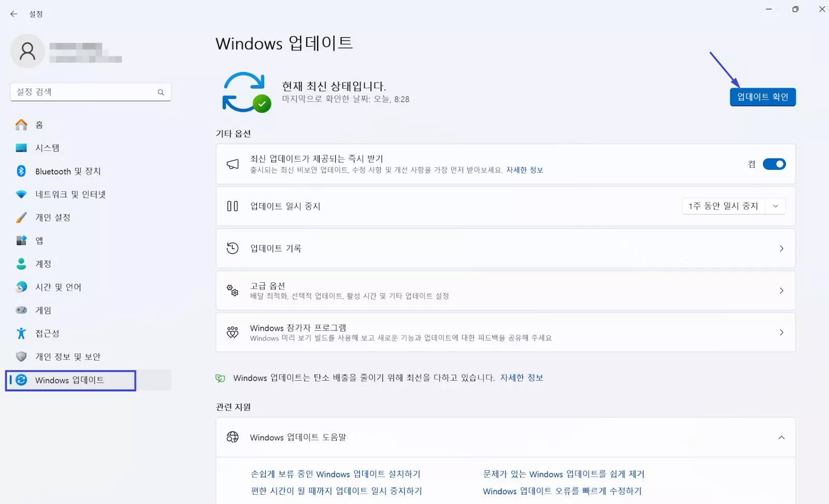Select 계정 in the sidebar
The height and width of the screenshot is (504, 829).
tap(91, 264)
